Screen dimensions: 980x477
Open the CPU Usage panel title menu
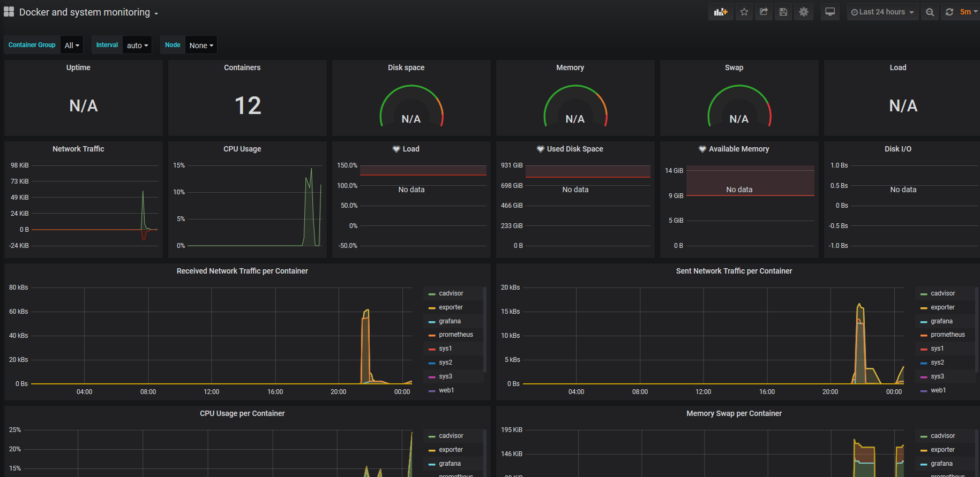coord(242,149)
